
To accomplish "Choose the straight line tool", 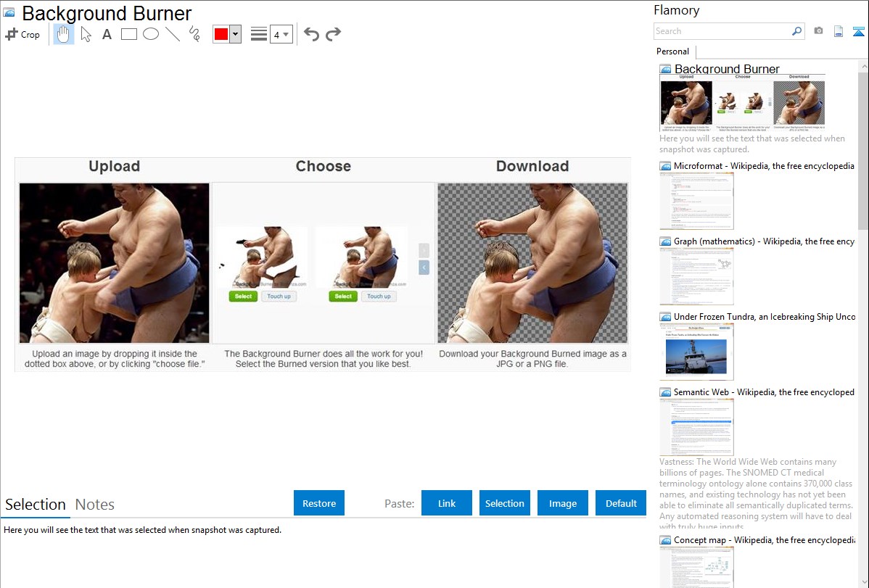I will click(x=173, y=34).
